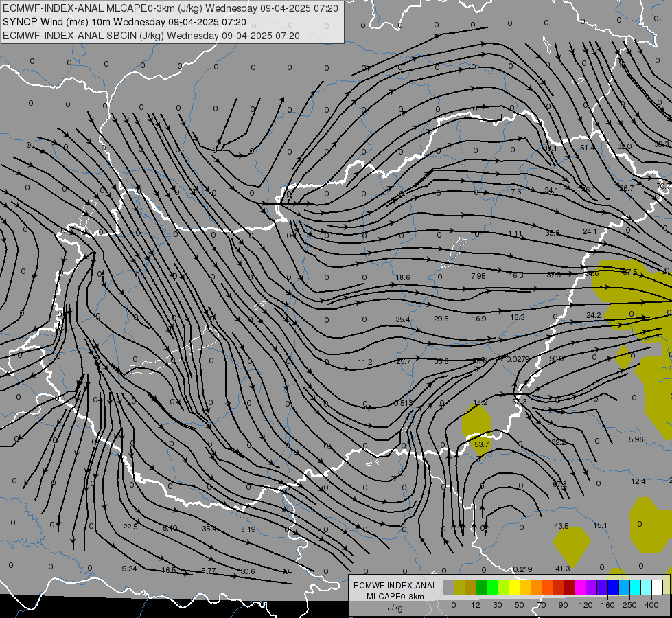The height and width of the screenshot is (618, 672).
Task: Click the map value 12.4
Action: click(638, 481)
